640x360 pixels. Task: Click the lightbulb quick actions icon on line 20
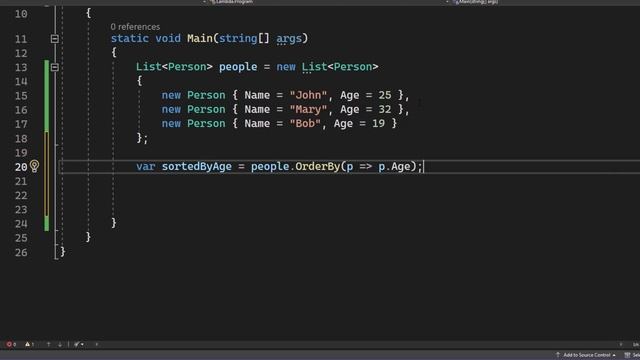[x=34, y=166]
